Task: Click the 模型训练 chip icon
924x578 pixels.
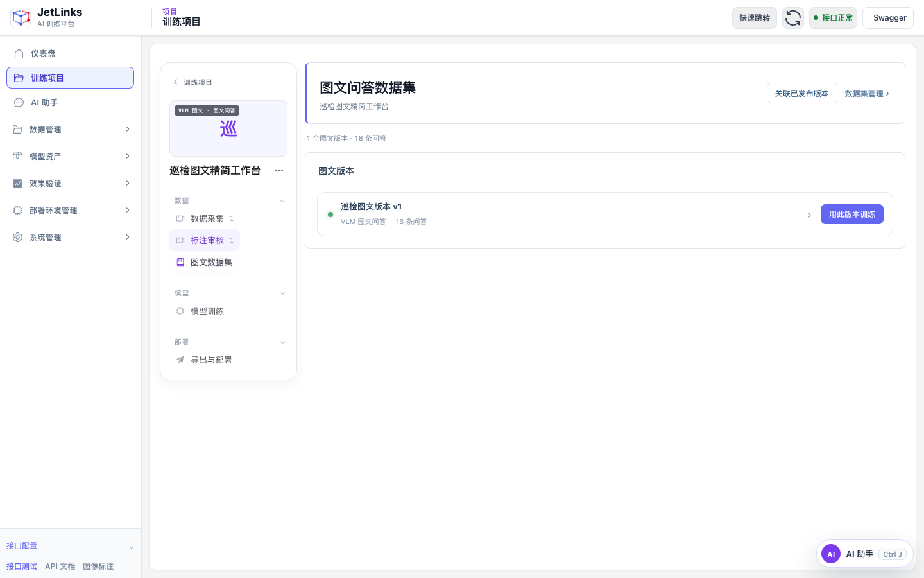Action: (x=180, y=311)
